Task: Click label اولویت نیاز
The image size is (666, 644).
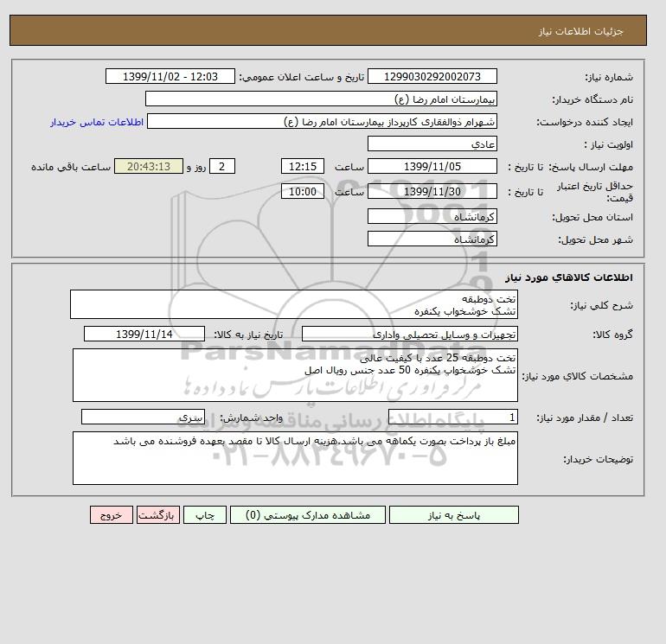Action: (x=609, y=144)
